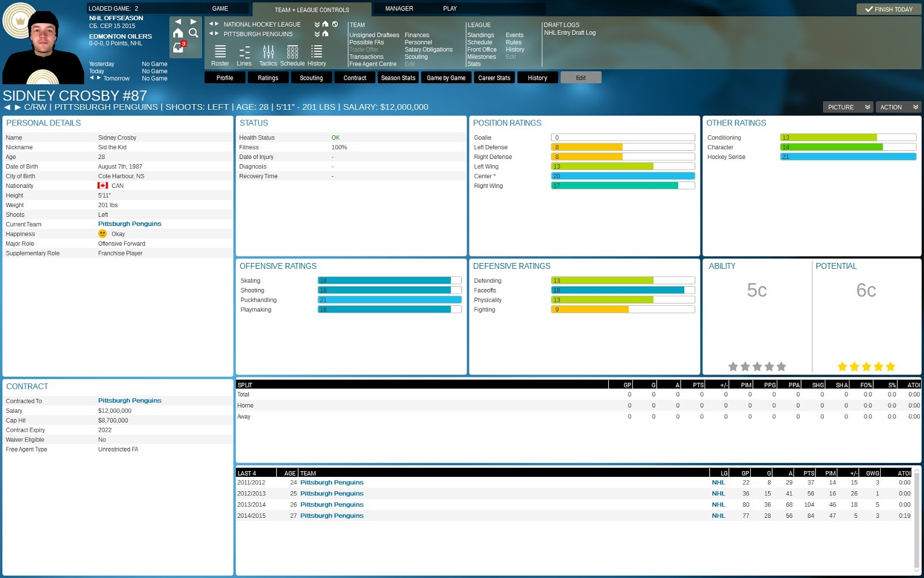Image resolution: width=924 pixels, height=578 pixels.
Task: Click Sidney Crosby's player portrait
Action: click(43, 47)
